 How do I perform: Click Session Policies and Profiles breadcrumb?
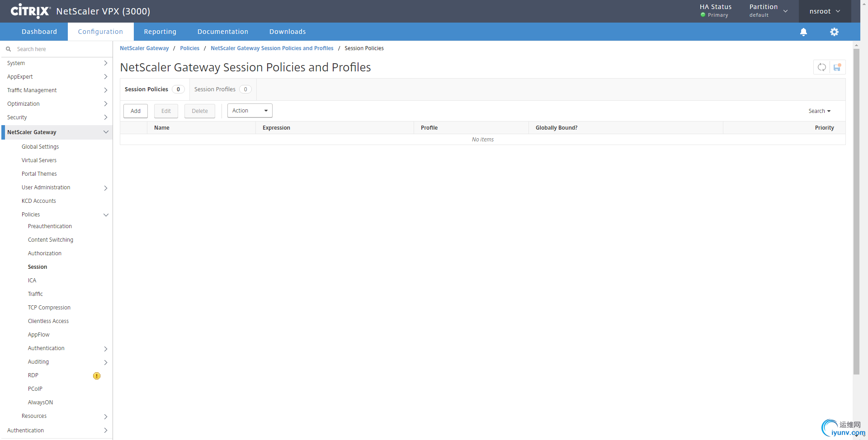272,48
